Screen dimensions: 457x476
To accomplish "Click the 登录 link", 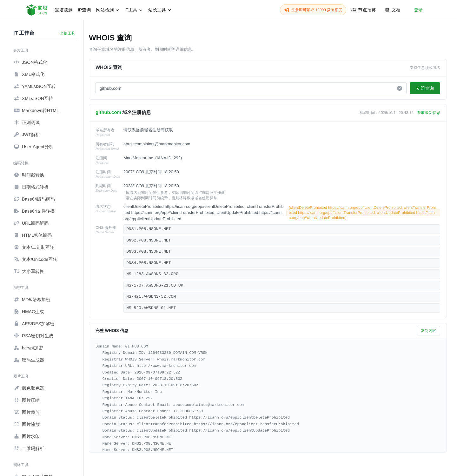I will pyautogui.click(x=418, y=10).
